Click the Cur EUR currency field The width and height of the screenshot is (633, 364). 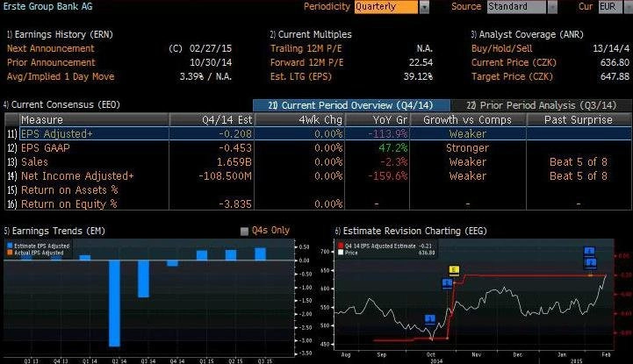pyautogui.click(x=610, y=7)
